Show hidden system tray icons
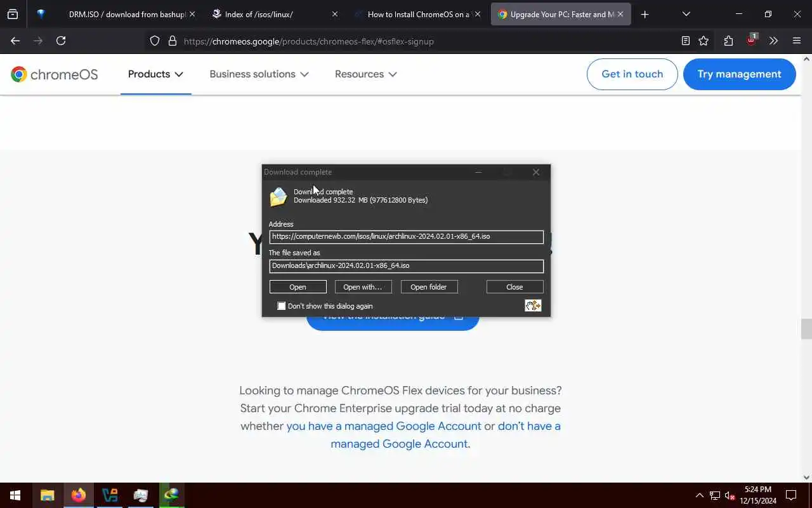 [700, 495]
